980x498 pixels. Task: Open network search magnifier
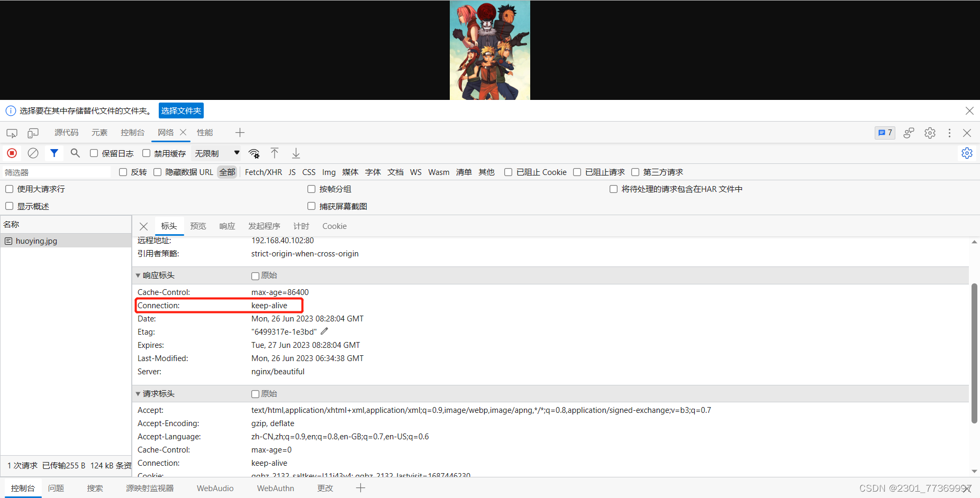(75, 153)
